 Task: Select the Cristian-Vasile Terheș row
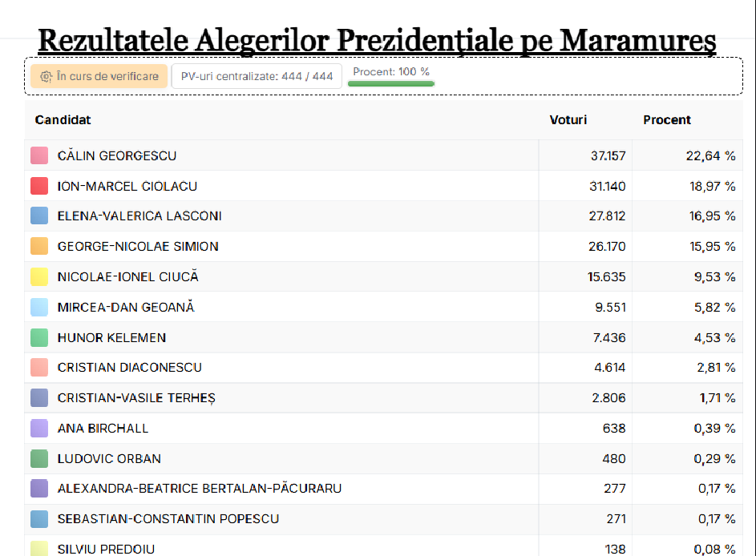click(384, 398)
